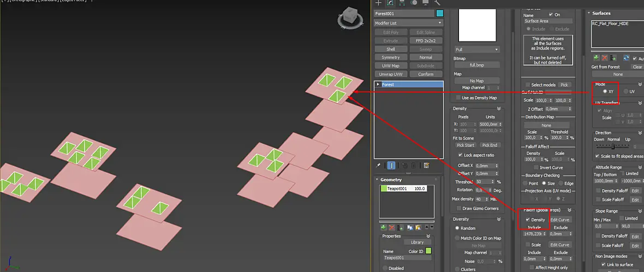644x272 pixels.
Task: Open the Teapot001 Color ID swatch
Action: 428,251
